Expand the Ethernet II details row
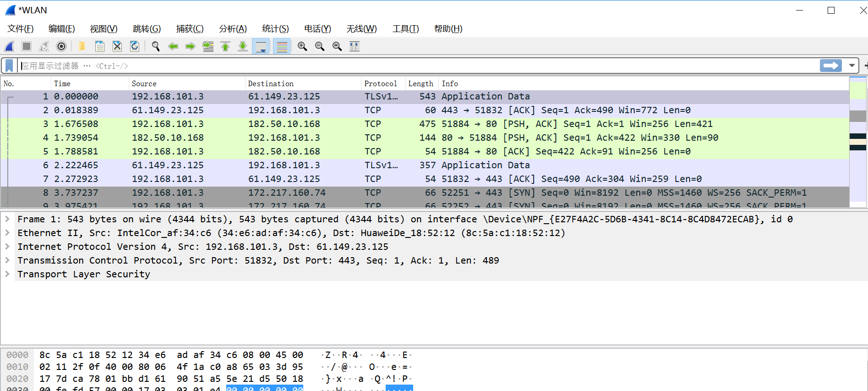 [7, 233]
